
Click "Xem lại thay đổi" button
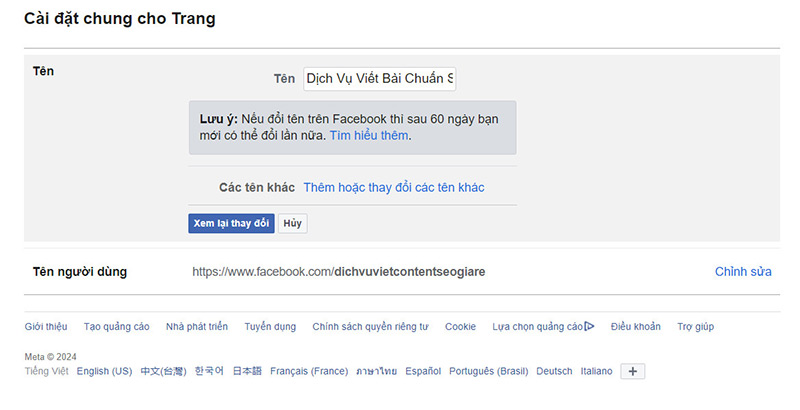click(231, 223)
